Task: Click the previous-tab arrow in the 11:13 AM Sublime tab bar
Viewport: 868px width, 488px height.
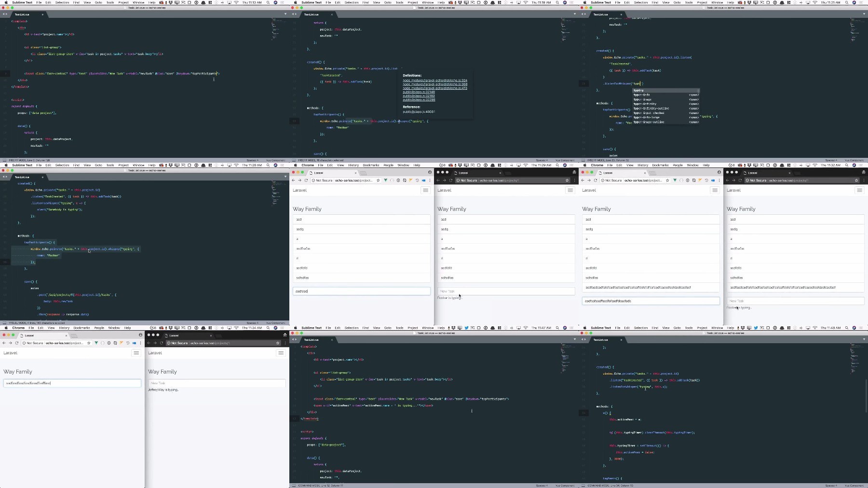Action: coord(3,14)
